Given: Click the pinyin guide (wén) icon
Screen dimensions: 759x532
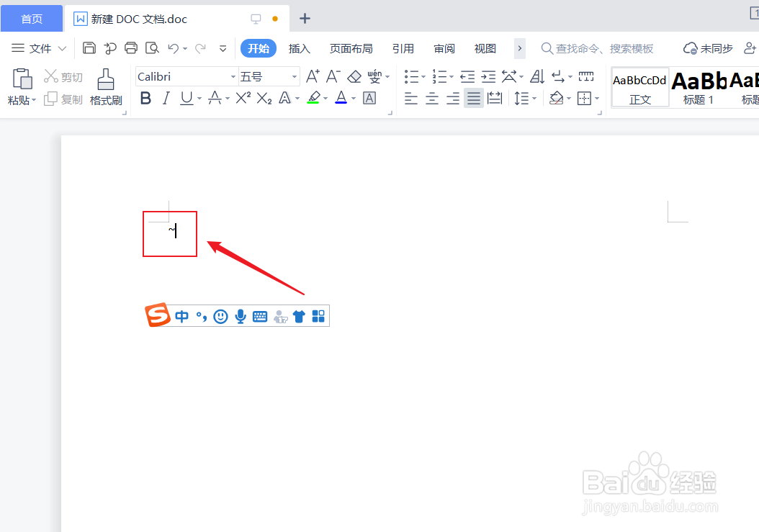Looking at the screenshot, I should (x=374, y=76).
